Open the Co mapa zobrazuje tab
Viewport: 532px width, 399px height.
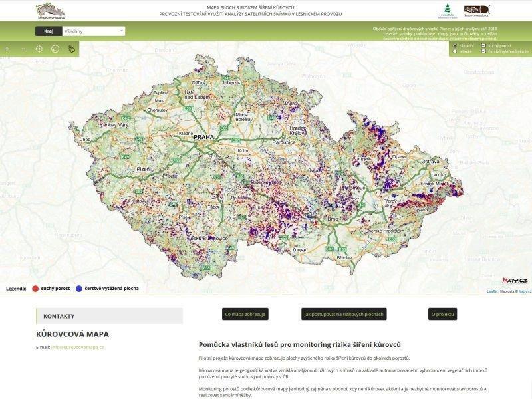245,314
